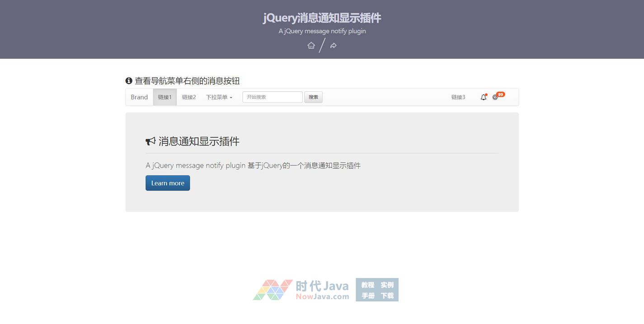This screenshot has height=324, width=644.
Task: Expand the 下拉菜单 dropdown
Action: tap(219, 97)
